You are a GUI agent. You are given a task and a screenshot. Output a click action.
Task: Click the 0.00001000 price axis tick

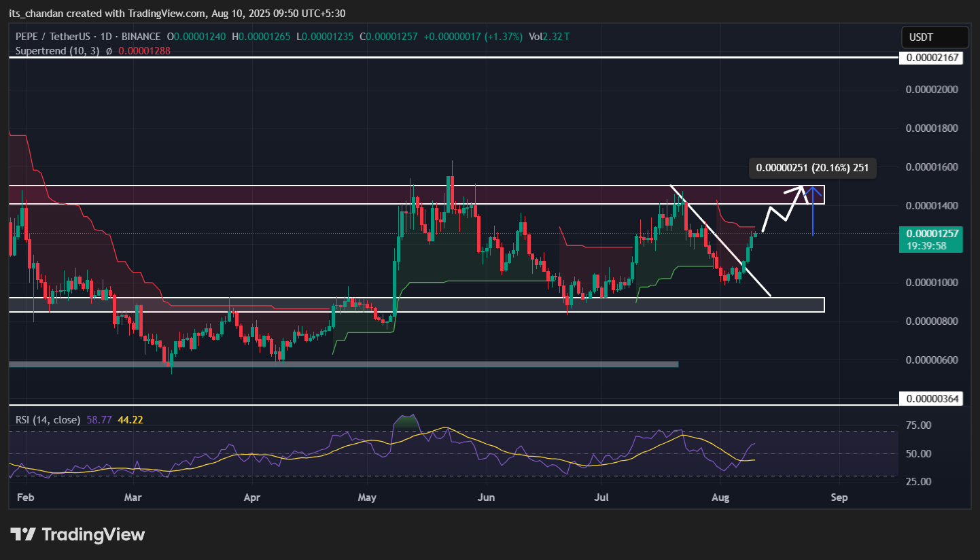click(x=931, y=283)
